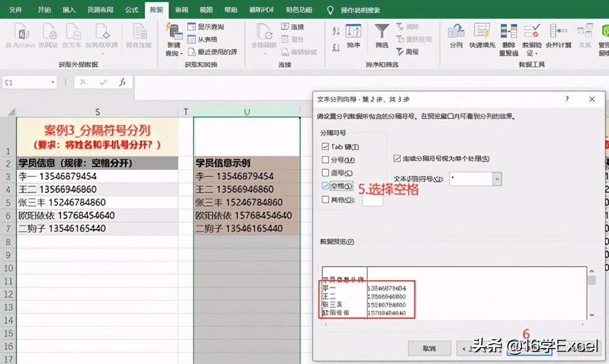Toggle the space (空格) delimiter checkbox
609x364 pixels.
click(x=325, y=186)
